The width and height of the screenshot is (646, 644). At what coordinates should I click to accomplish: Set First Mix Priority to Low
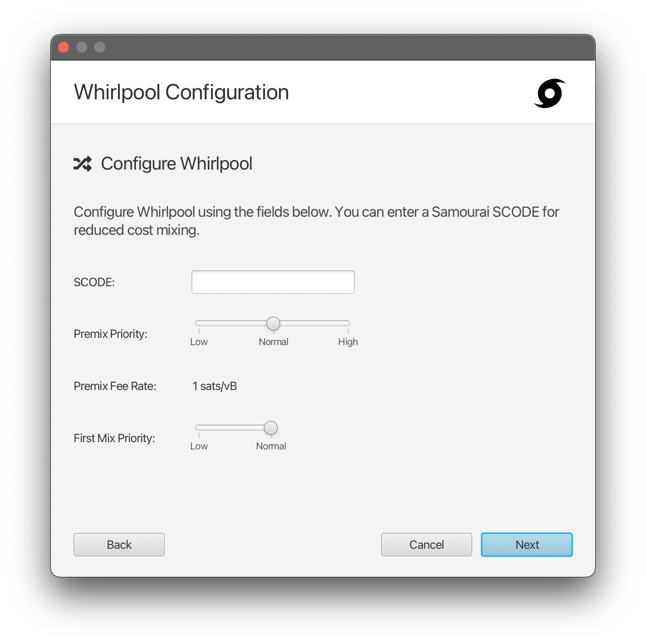click(198, 427)
